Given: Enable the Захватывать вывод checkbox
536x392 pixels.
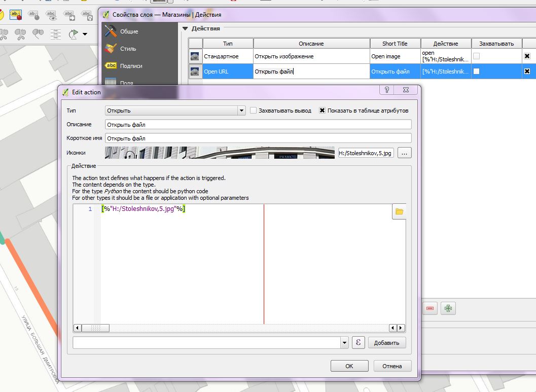Looking at the screenshot, I should (x=254, y=111).
